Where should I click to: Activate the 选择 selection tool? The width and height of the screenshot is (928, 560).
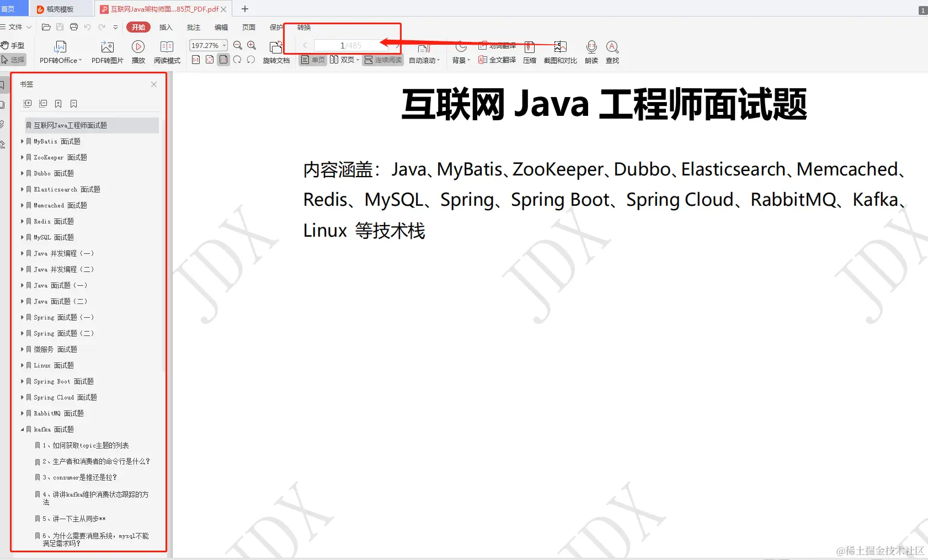pos(14,60)
